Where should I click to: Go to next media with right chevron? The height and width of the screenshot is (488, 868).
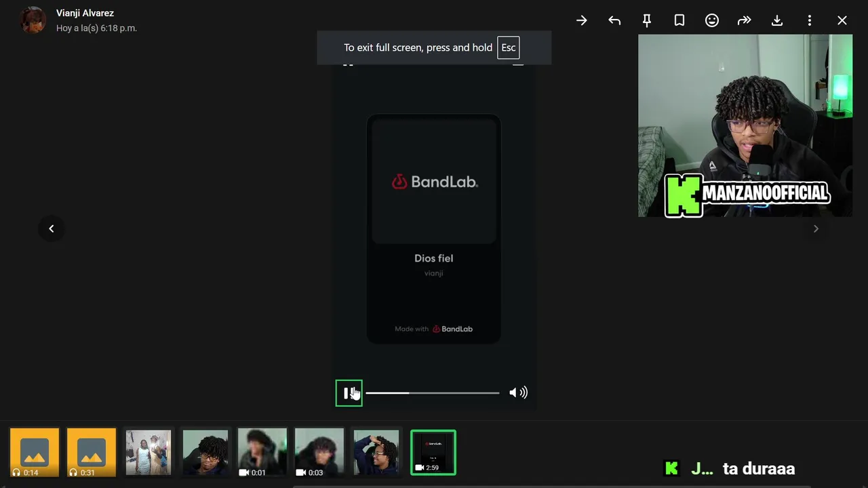click(816, 228)
